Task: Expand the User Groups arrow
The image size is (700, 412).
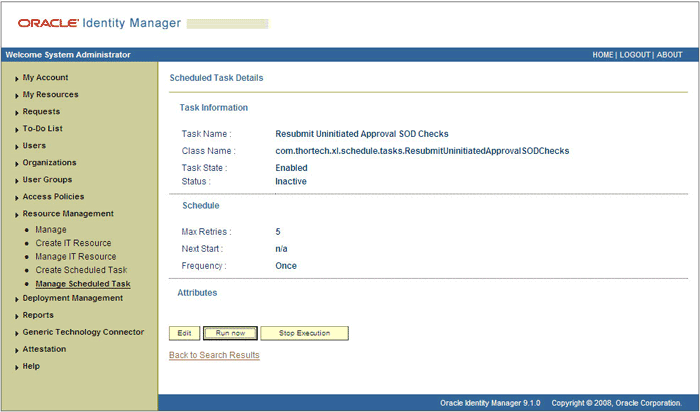Action: coord(17,180)
